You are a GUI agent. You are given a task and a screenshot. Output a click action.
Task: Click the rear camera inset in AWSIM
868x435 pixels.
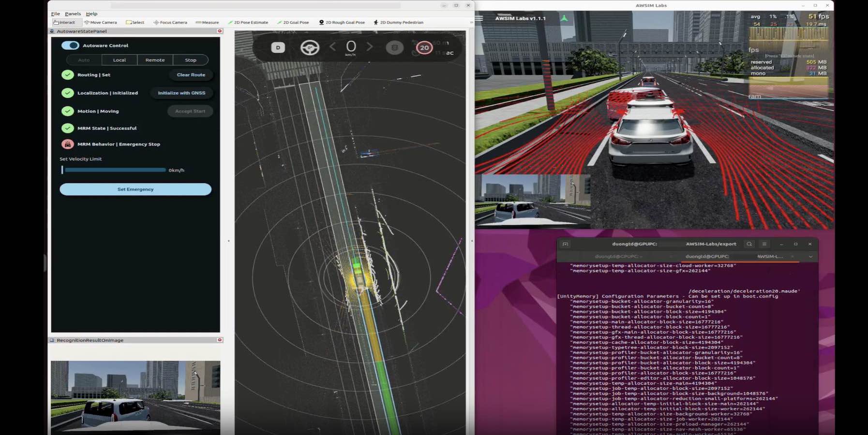click(532, 201)
